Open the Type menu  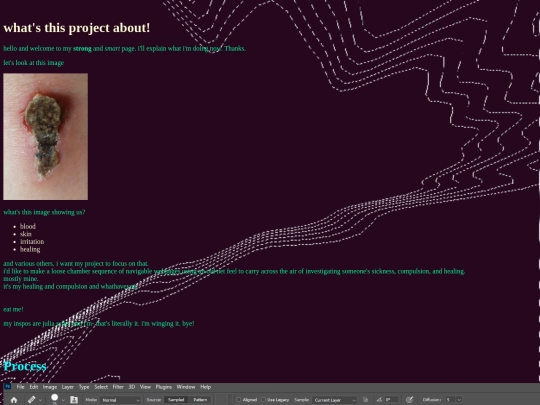click(84, 387)
